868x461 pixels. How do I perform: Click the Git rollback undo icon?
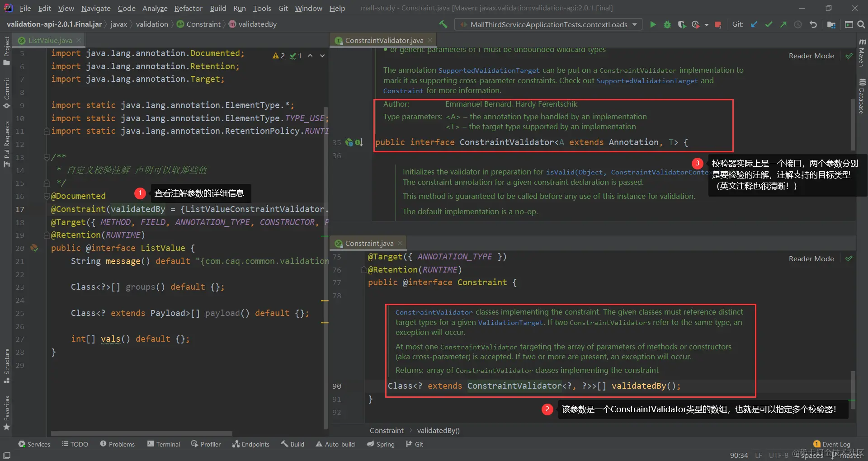click(813, 24)
